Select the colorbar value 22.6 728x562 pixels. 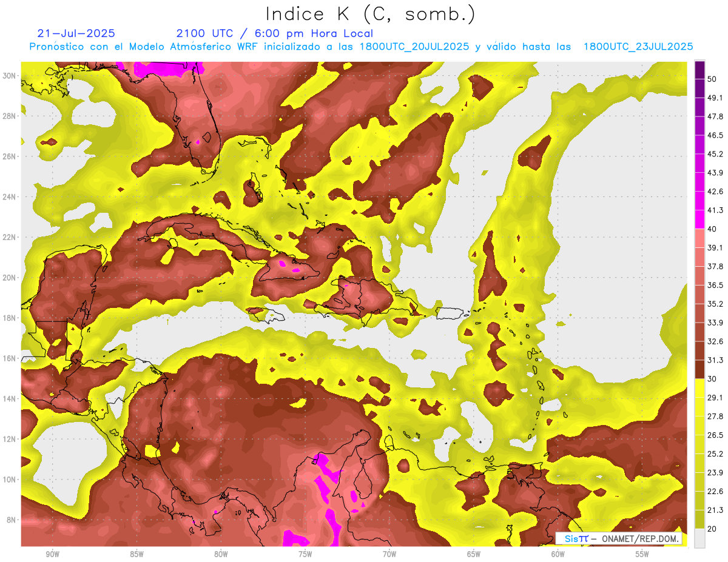(715, 491)
